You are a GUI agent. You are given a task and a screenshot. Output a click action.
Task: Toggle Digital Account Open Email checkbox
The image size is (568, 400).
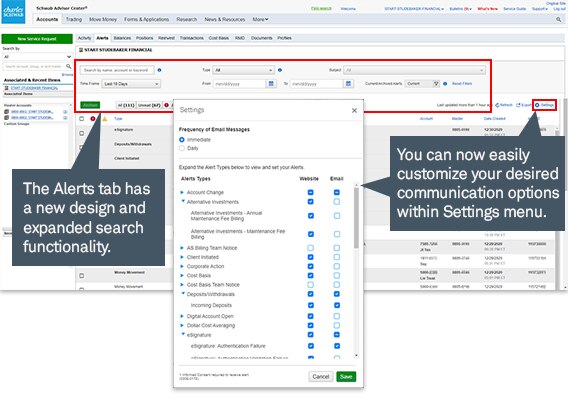click(337, 316)
